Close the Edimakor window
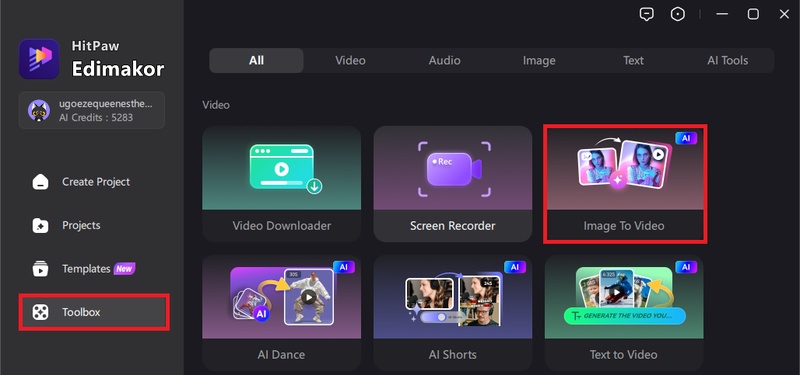 coord(784,14)
